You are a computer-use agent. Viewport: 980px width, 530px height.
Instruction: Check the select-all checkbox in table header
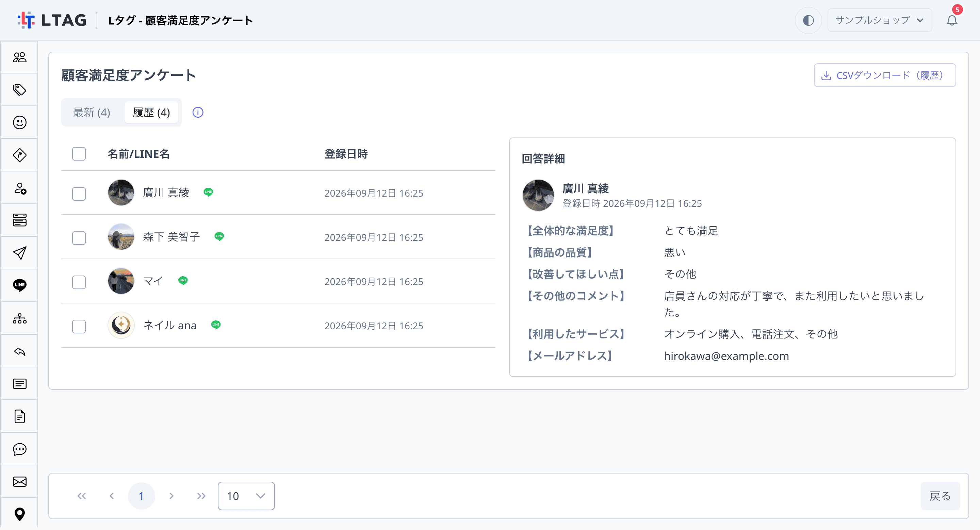tap(79, 154)
